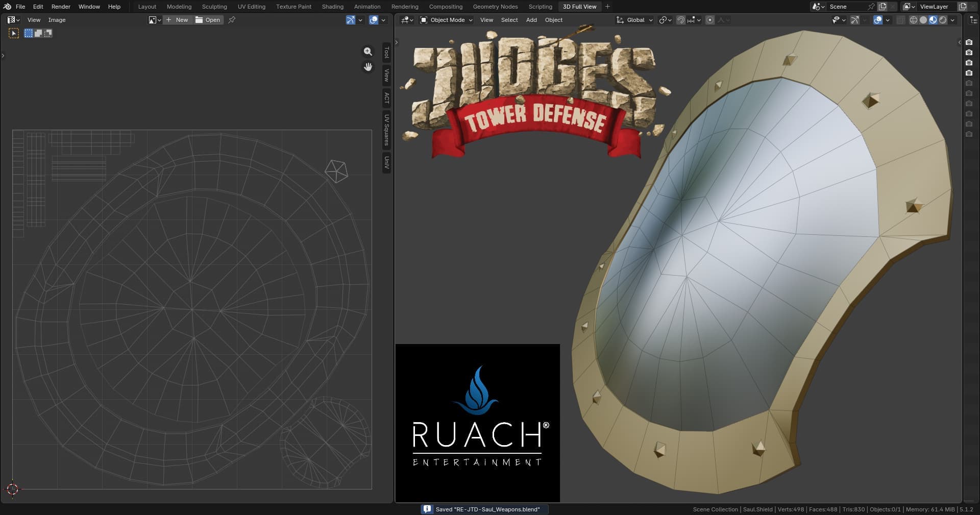
Task: Open the Render menu
Action: click(61, 7)
